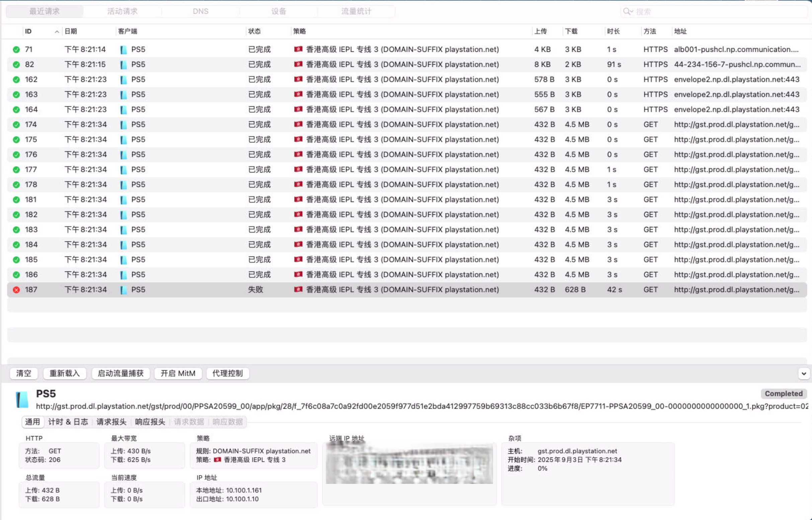This screenshot has width=812, height=520.
Task: Click large PS5 device icon in detail panel
Action: pyautogui.click(x=22, y=400)
